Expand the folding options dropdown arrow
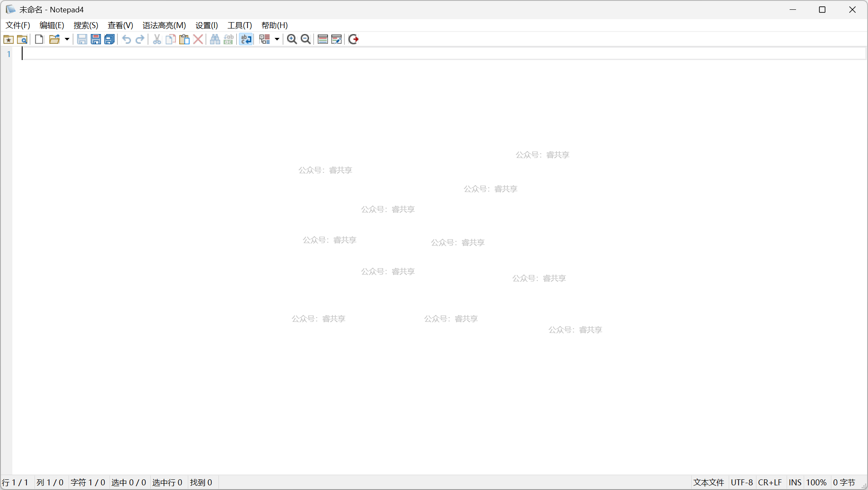Viewport: 868px width, 490px height. click(x=277, y=40)
